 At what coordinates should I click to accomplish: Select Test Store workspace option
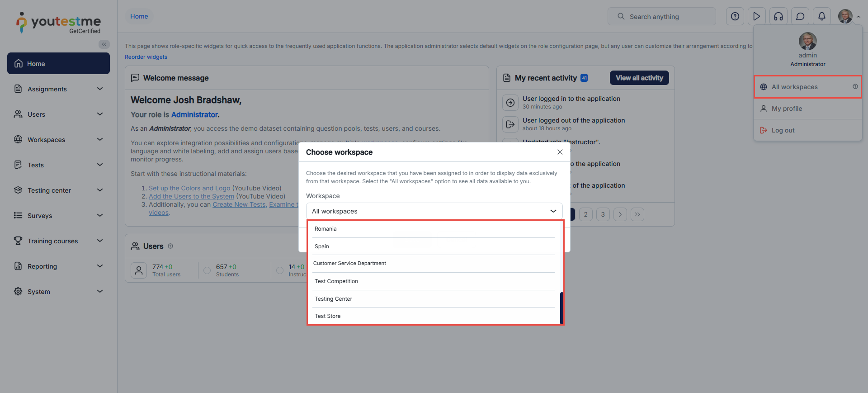click(328, 316)
